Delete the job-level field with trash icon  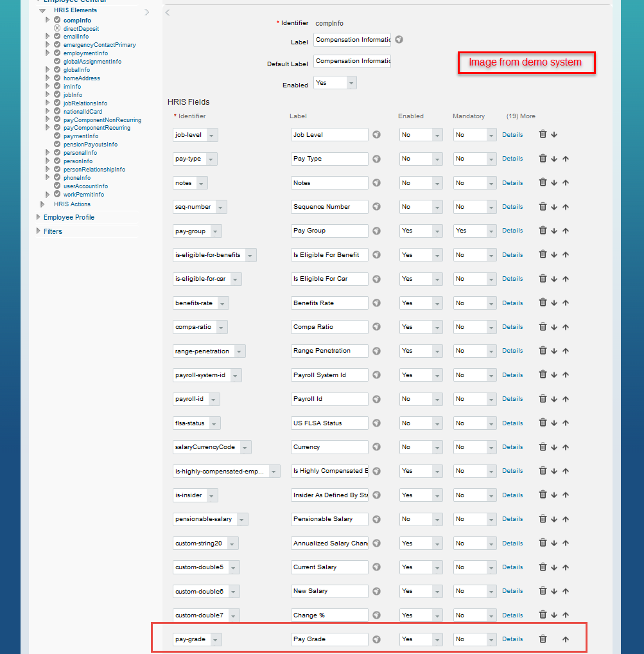click(543, 134)
